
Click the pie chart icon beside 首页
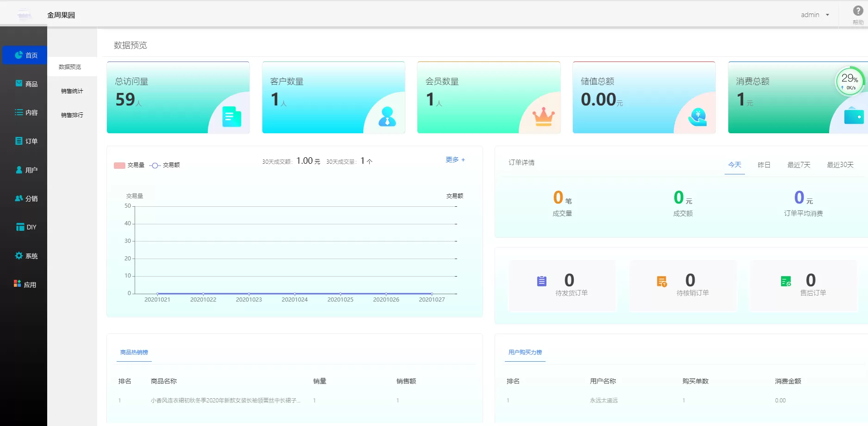coord(19,55)
